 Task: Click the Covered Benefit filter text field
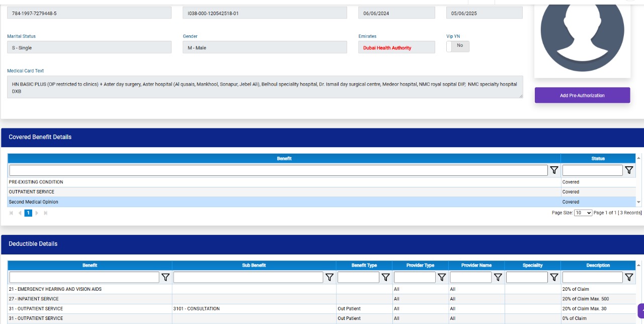(278, 170)
